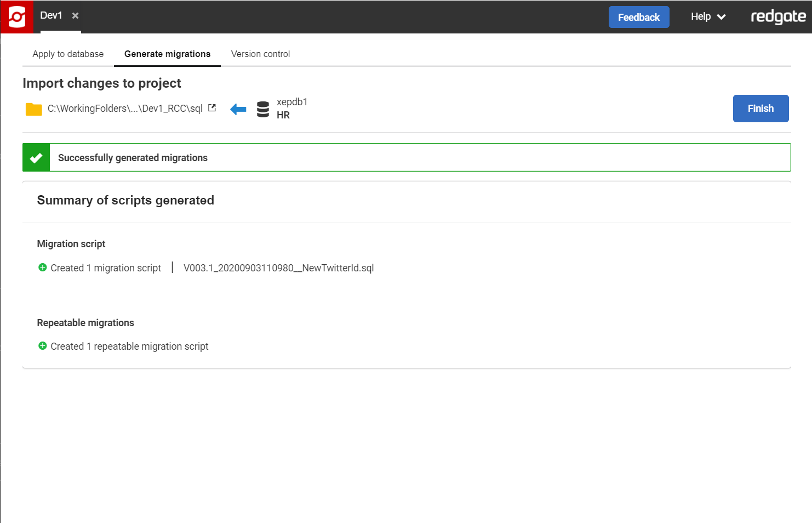Open the Help dropdown menu

[701, 17]
